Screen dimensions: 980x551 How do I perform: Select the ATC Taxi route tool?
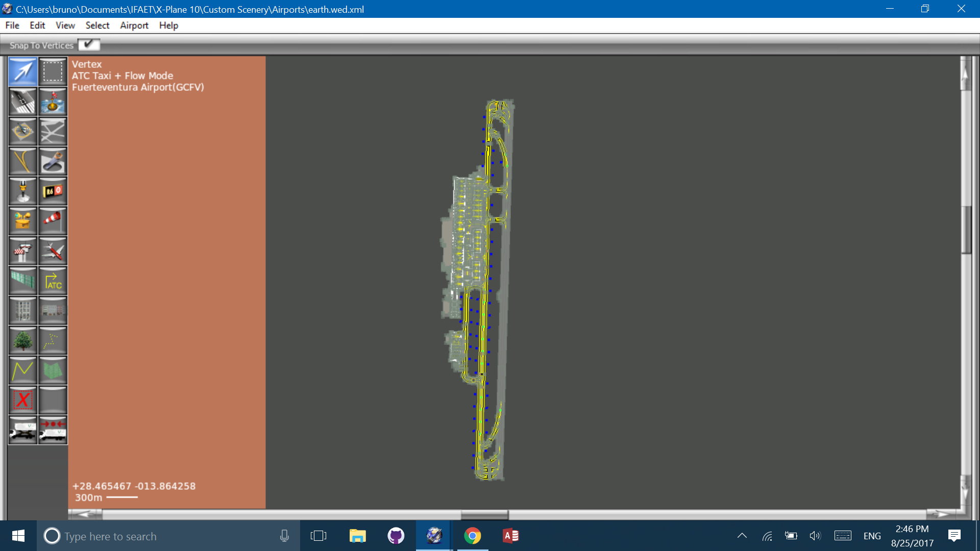53,281
